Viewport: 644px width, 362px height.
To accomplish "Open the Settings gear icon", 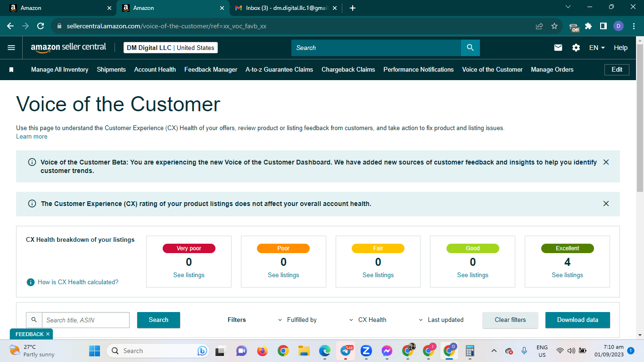I will tap(576, 48).
